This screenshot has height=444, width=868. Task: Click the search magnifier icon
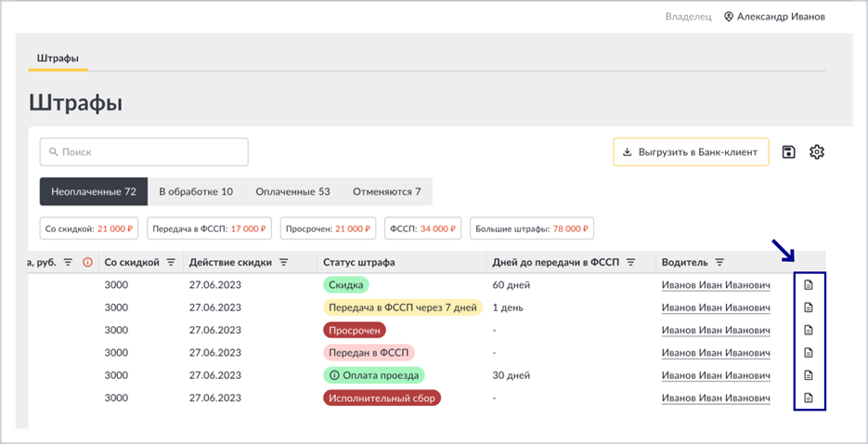54,151
